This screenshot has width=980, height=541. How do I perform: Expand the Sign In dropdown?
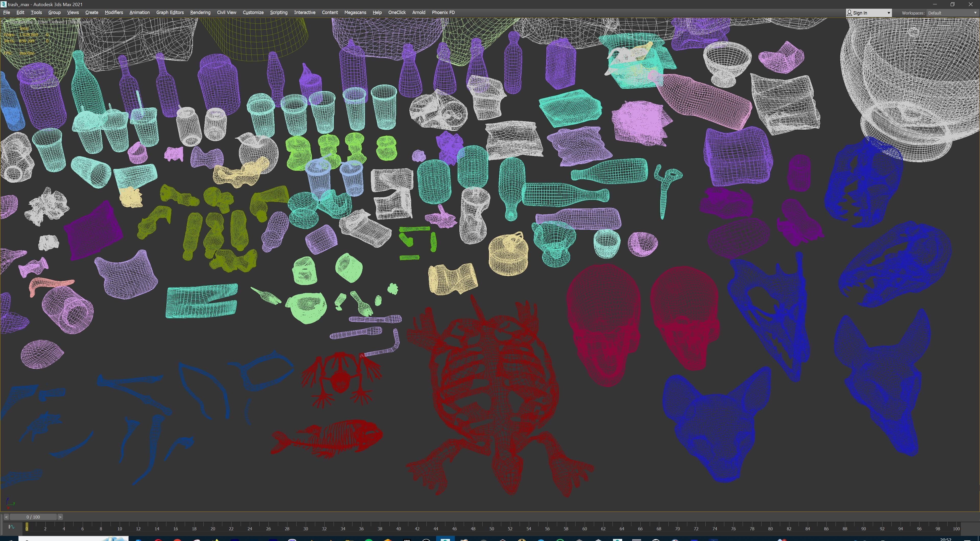coord(868,13)
